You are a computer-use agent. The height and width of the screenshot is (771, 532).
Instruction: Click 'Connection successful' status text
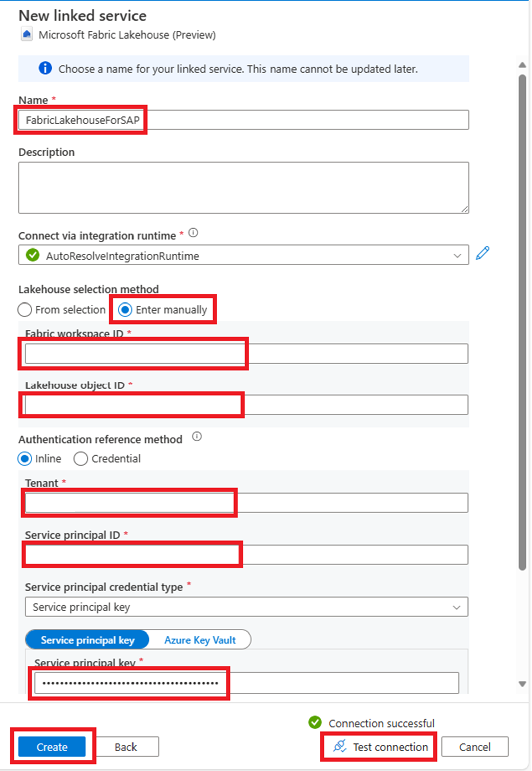point(381,723)
